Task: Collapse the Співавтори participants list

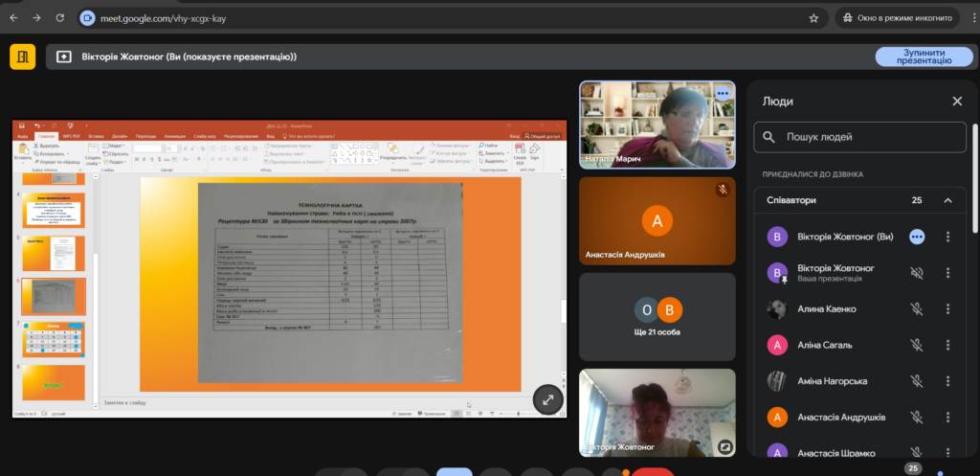Action: tap(947, 201)
